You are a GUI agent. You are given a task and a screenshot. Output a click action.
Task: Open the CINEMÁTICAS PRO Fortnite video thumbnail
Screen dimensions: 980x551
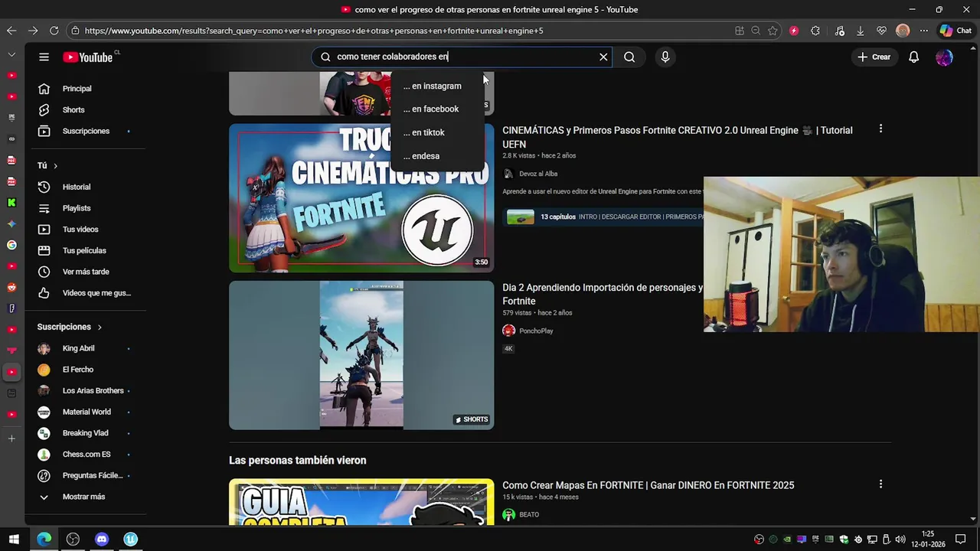pos(361,197)
